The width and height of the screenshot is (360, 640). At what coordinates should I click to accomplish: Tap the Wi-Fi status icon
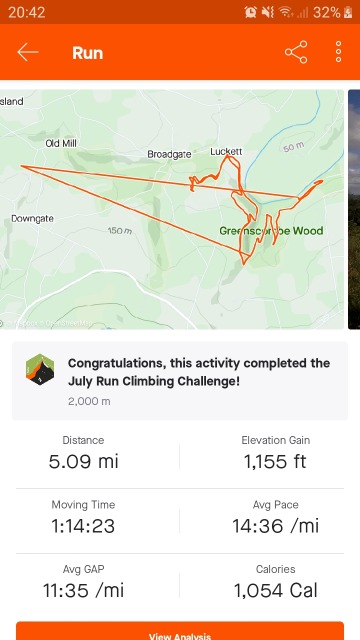click(286, 12)
